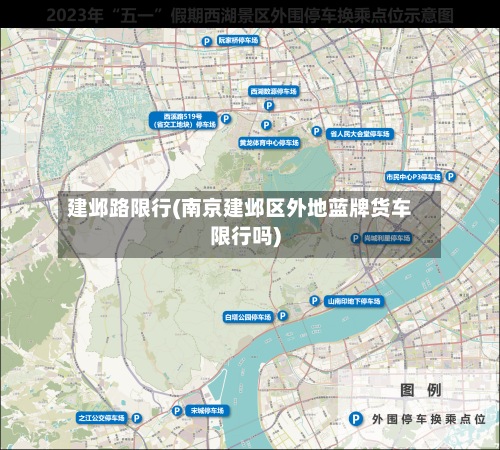
Task: Click the 建邺路限行 overlay headline
Action: [x=239, y=222]
